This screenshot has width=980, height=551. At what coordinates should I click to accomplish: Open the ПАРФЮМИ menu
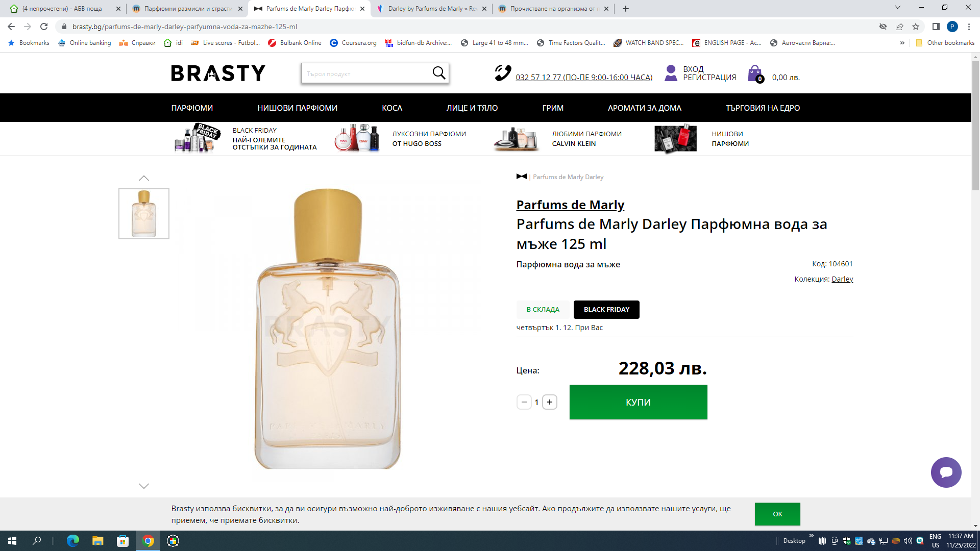pos(192,108)
